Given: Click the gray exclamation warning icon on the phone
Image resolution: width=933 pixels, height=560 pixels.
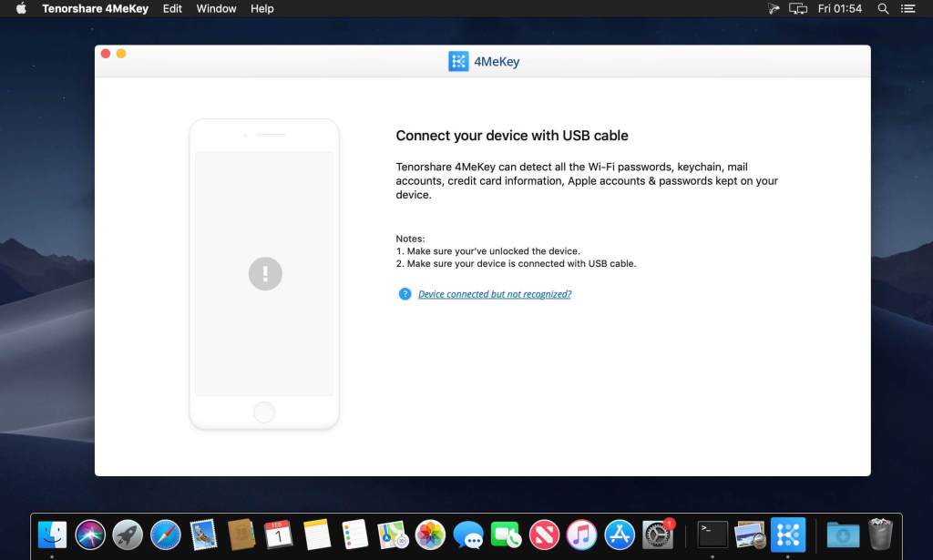Looking at the screenshot, I should (265, 273).
